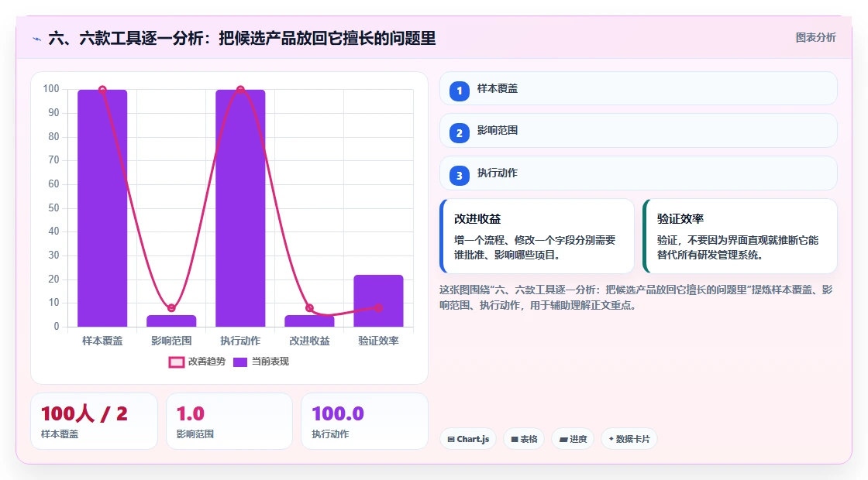868x480 pixels.
Task: Click the 1.0 影响范围 stat card
Action: click(229, 421)
